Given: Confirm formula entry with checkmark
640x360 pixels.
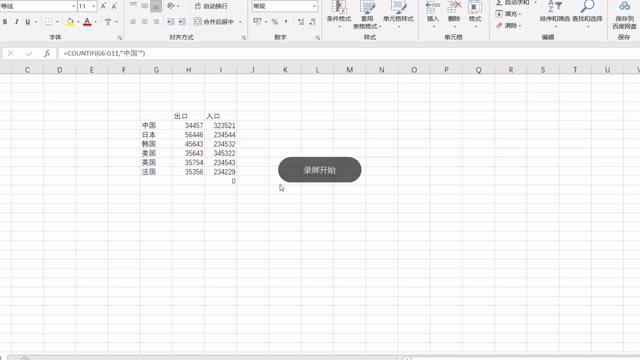Looking at the screenshot, I should tap(28, 53).
